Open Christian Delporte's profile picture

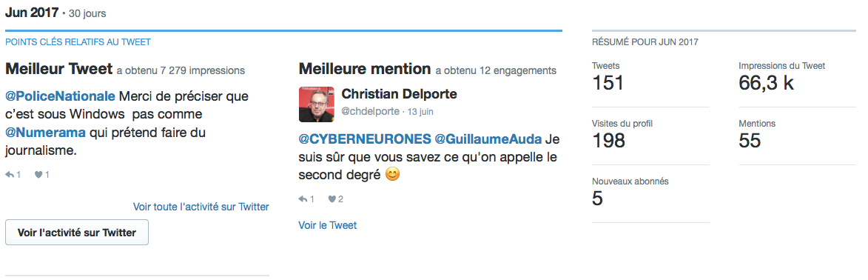[x=317, y=104]
